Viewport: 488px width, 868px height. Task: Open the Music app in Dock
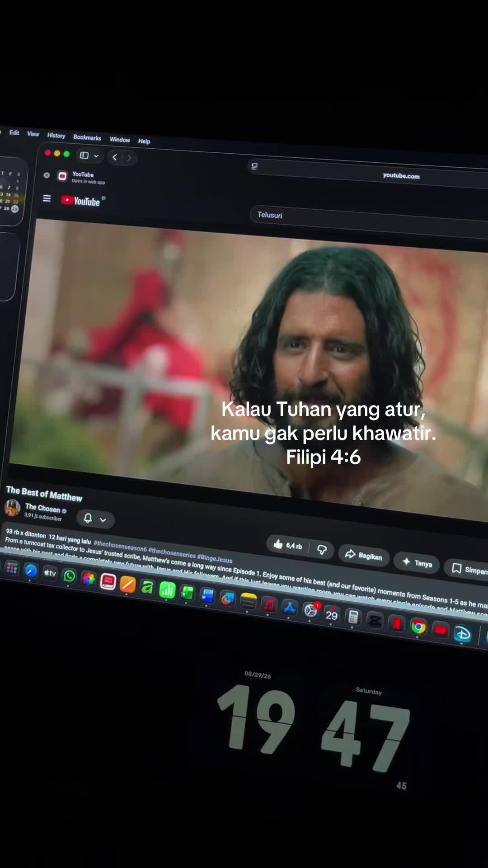click(269, 604)
